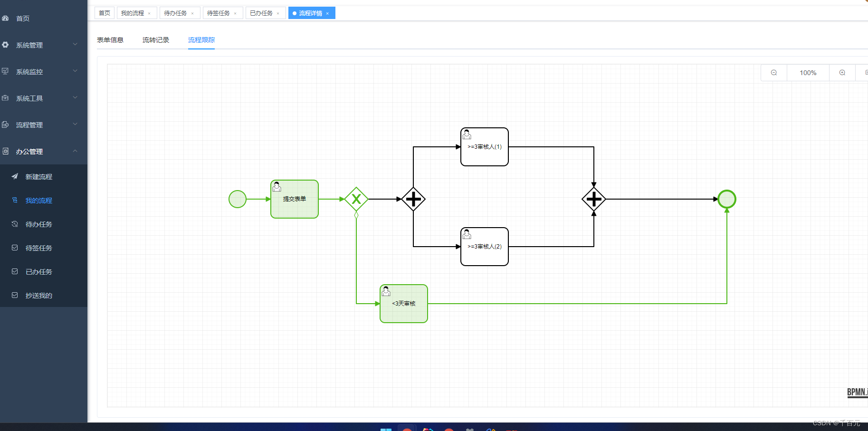This screenshot has height=431, width=868.
Task: Click the check icon beside 抄送我的
Action: pos(15,295)
